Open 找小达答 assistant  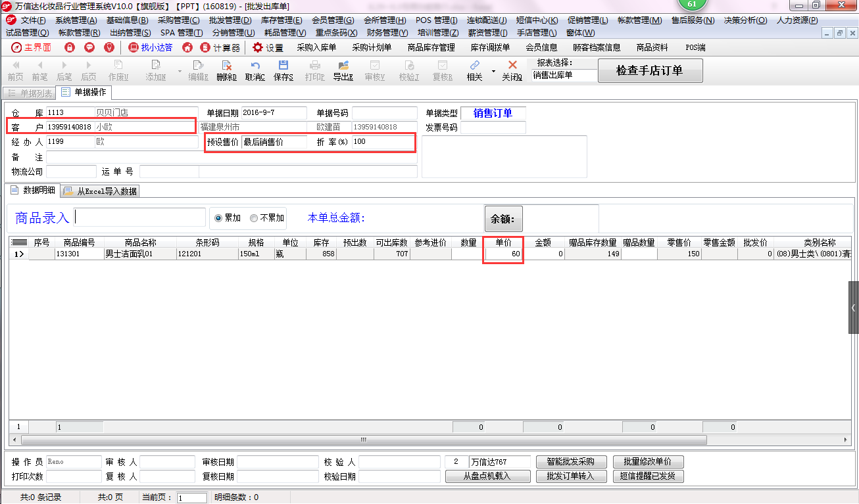point(151,47)
